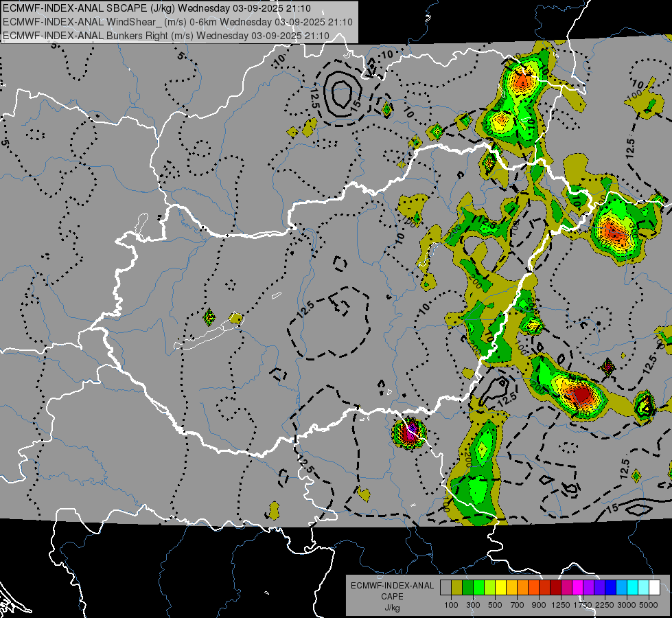Select the 2250 legend value
This screenshot has width=672, height=618.
pyautogui.click(x=605, y=605)
